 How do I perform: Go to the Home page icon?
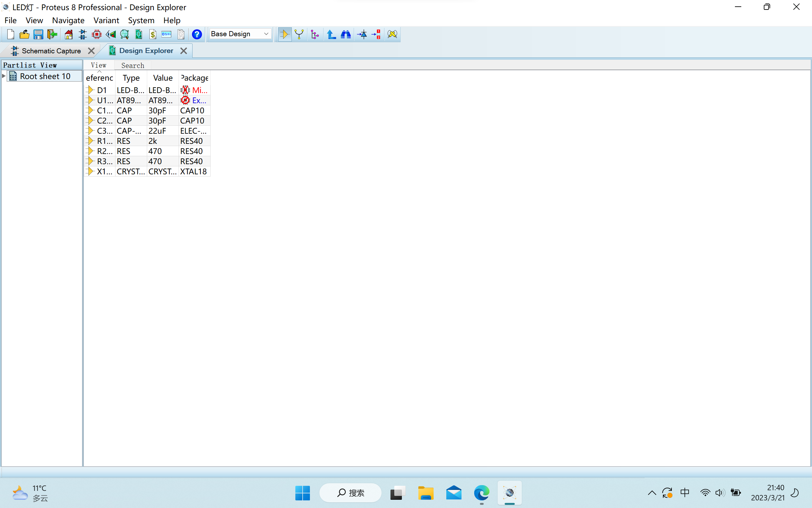[x=69, y=34]
